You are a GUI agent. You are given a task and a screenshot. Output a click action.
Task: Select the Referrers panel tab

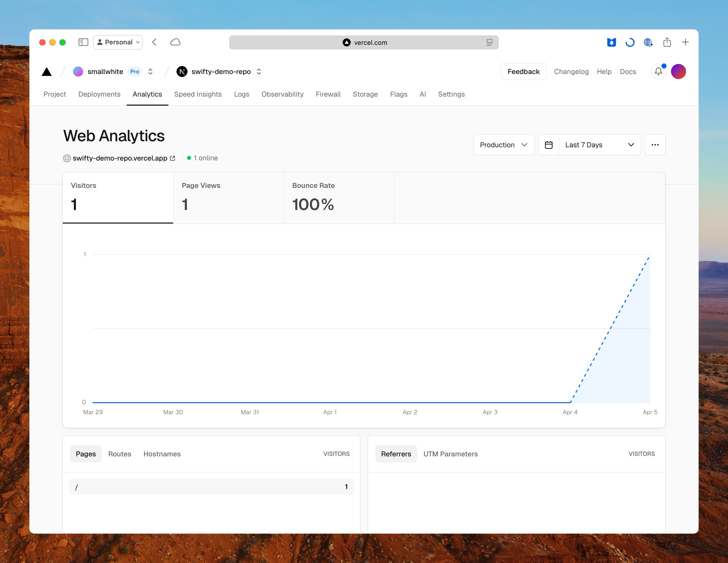pyautogui.click(x=396, y=454)
